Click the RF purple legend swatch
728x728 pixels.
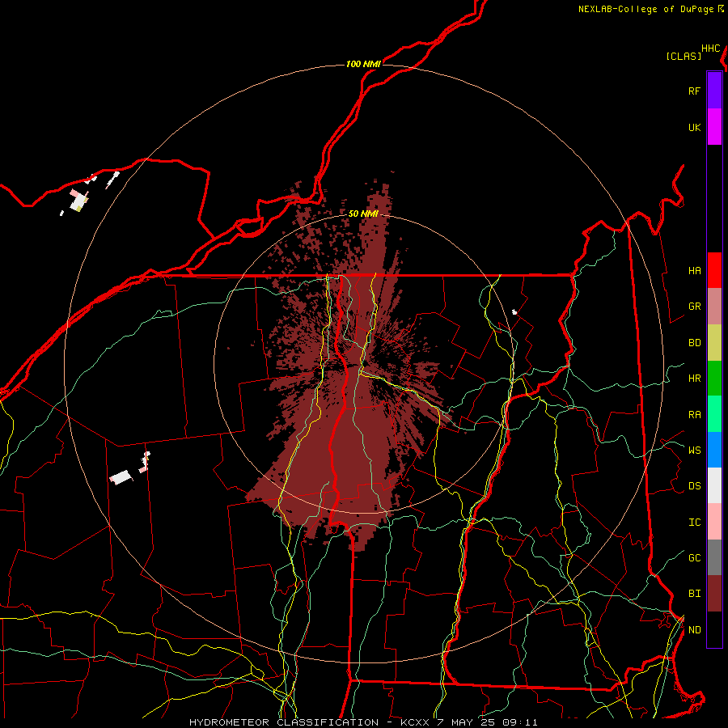coord(714,91)
